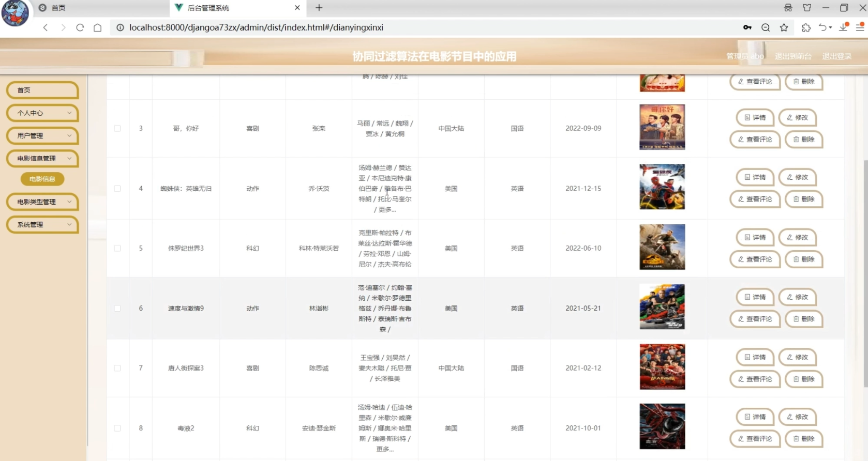Tick the checkbox for row 8 毒液2
868x461 pixels.
tap(117, 428)
